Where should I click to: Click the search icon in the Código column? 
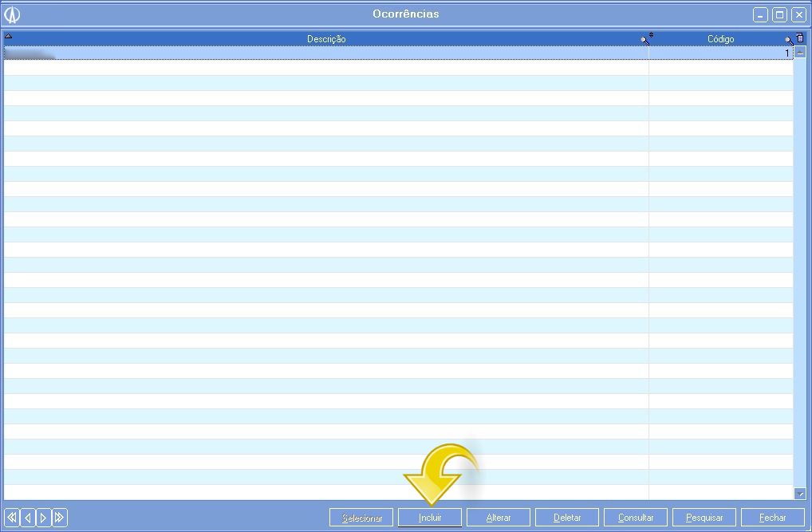click(x=788, y=39)
